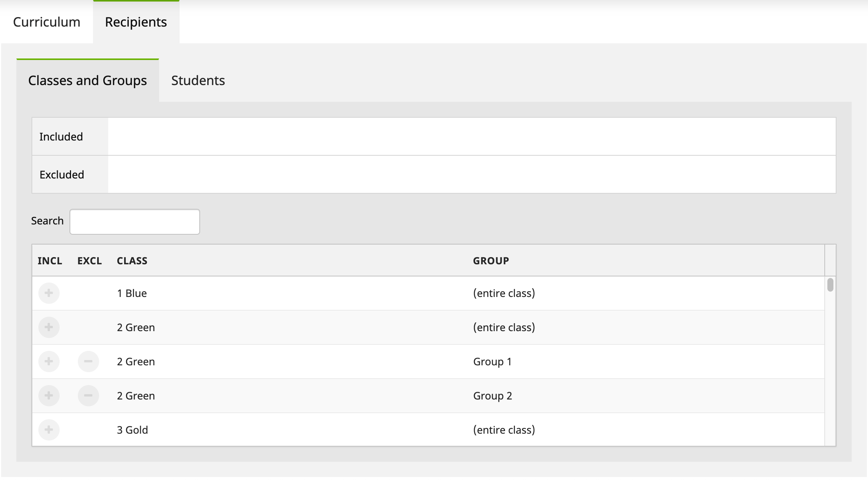Switch to the Curriculum tab

47,22
